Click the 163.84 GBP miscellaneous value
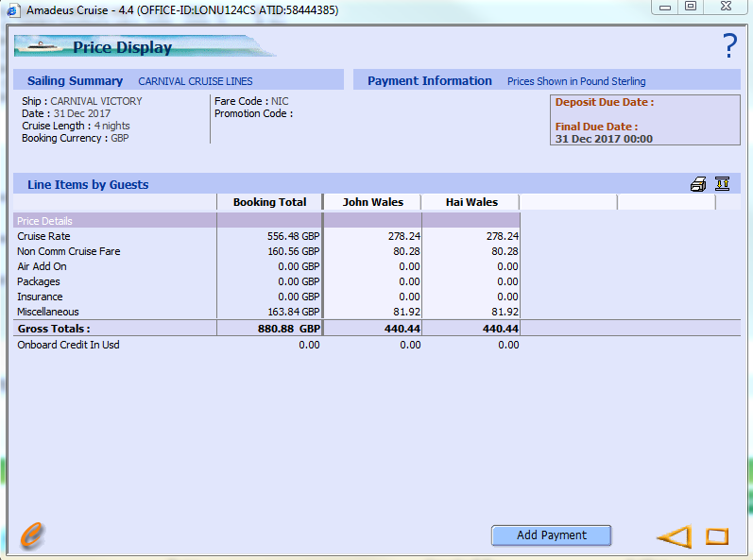Viewport: 753px width, 560px height. point(294,312)
